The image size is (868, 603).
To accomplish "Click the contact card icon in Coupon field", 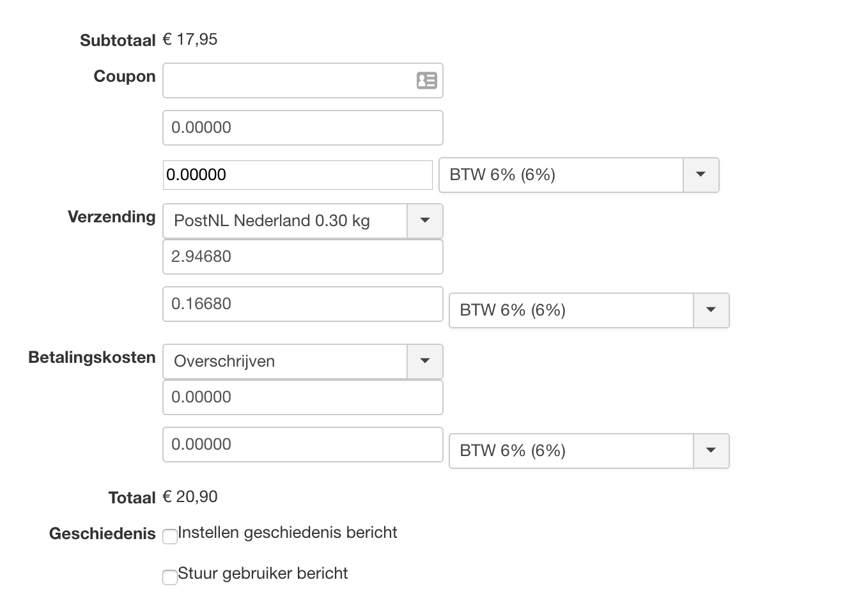I will pos(426,80).
